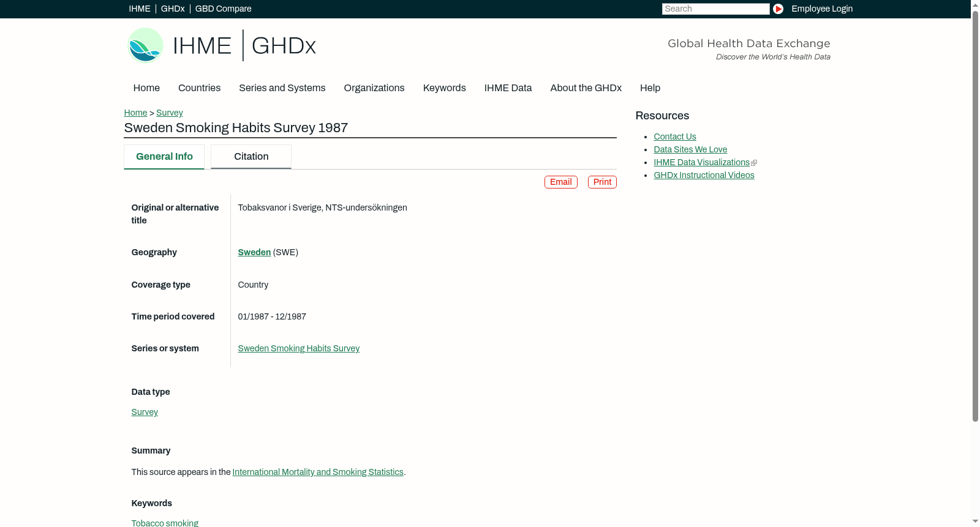This screenshot has width=980, height=527.
Task: Click the red search submit arrow icon
Action: [778, 9]
